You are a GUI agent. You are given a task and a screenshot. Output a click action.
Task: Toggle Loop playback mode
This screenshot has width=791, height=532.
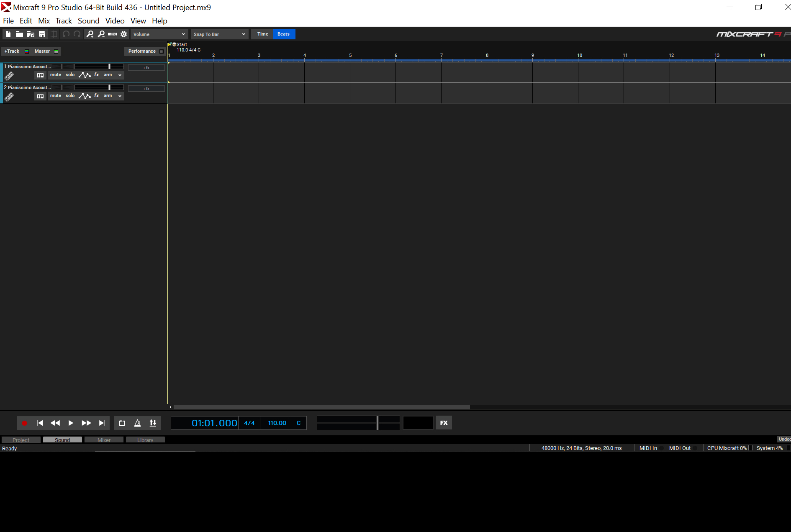[122, 423]
